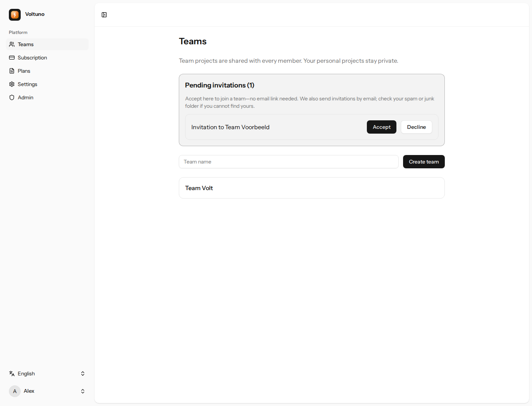Collapse the sidebar with the panel icon
The height and width of the screenshot is (406, 532).
tap(104, 15)
